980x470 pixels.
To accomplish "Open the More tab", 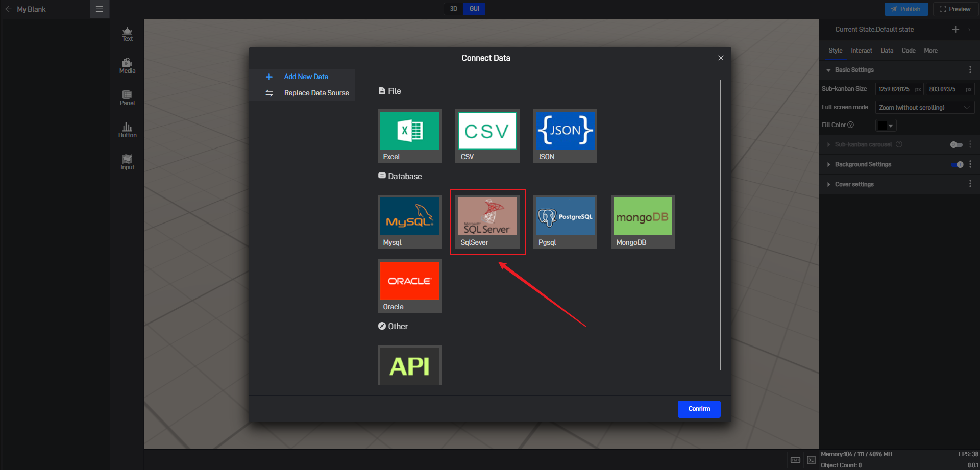I will point(930,51).
